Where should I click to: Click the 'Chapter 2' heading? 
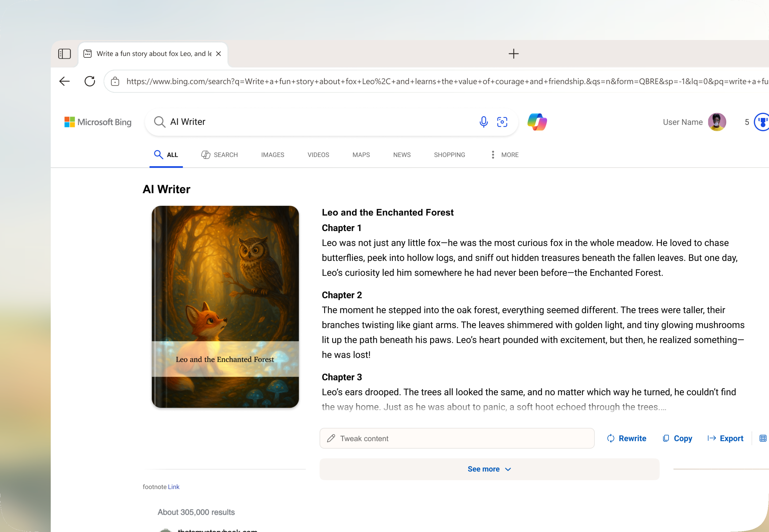pyautogui.click(x=342, y=295)
